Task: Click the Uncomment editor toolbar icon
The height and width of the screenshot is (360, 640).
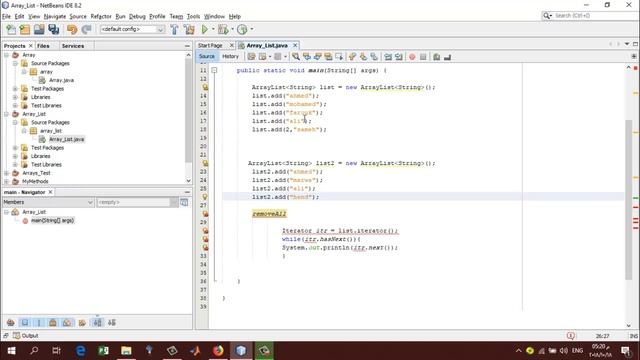Action: [447, 57]
